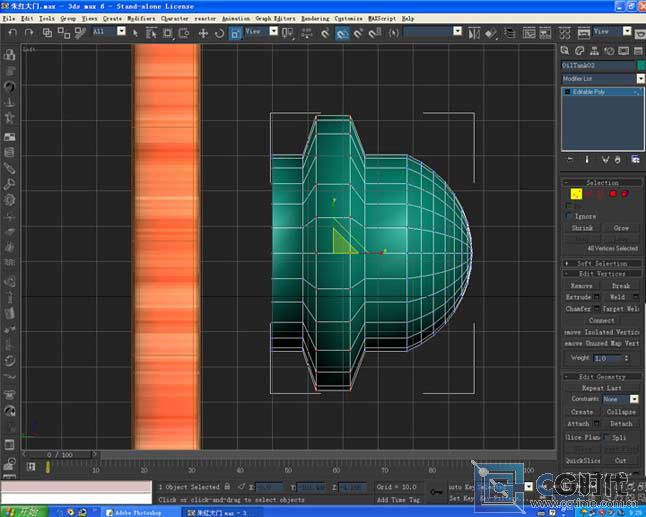
Task: Click the Weight spinner arrows
Action: 626,358
